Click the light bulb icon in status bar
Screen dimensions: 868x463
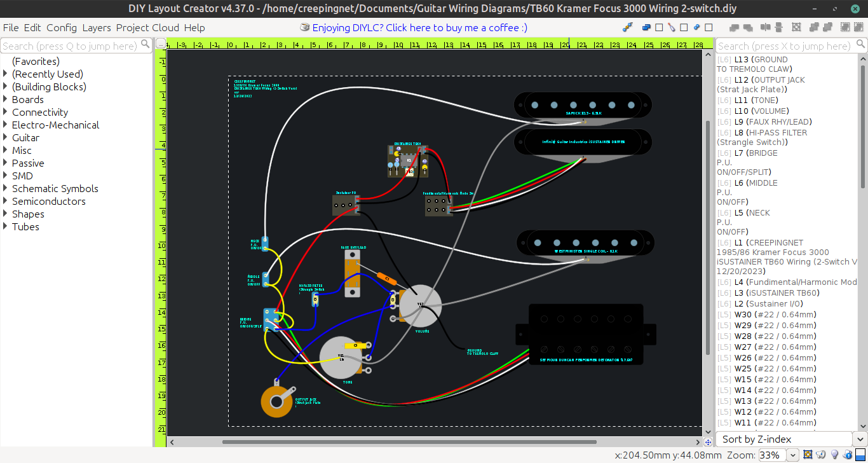(834, 455)
